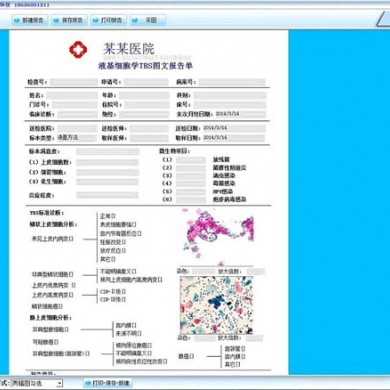Tick the 妊娠改变 checkbox

point(124,242)
